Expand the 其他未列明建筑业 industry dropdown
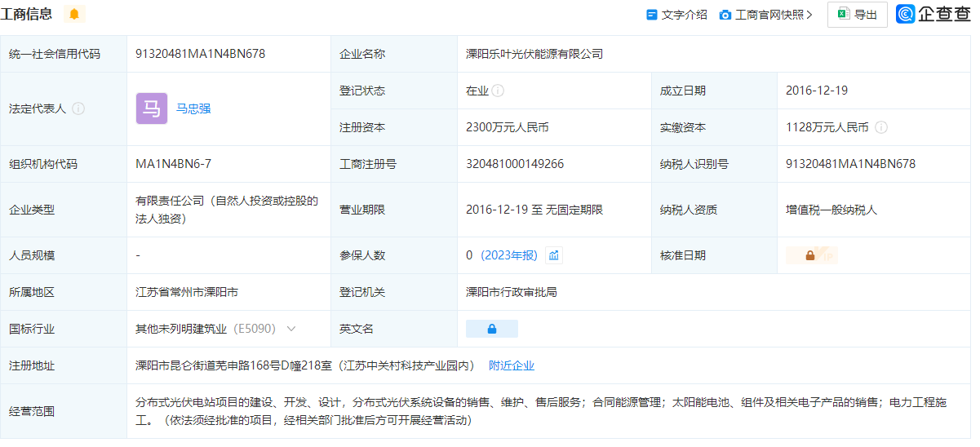 tap(291, 329)
